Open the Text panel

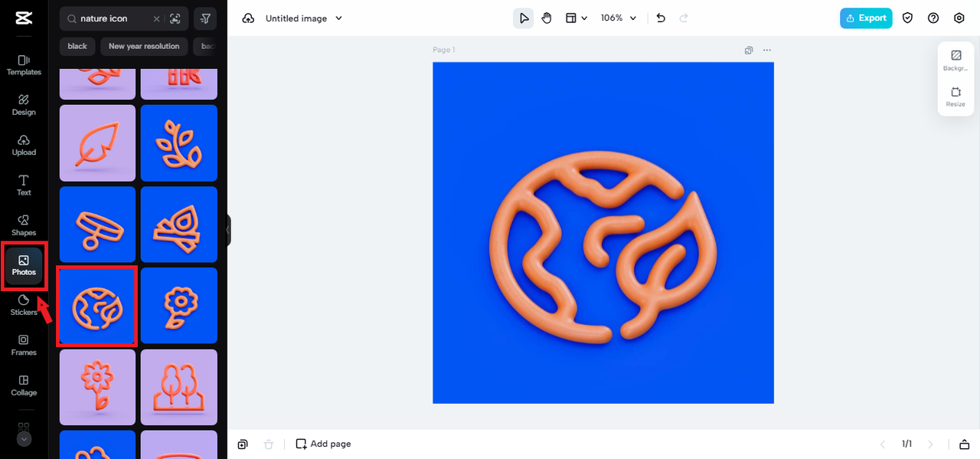coord(24,185)
